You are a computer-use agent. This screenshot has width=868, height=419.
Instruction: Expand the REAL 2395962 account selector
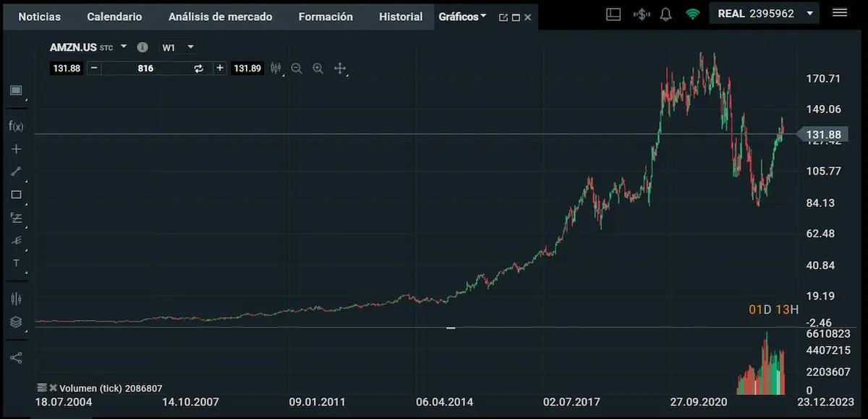(809, 13)
